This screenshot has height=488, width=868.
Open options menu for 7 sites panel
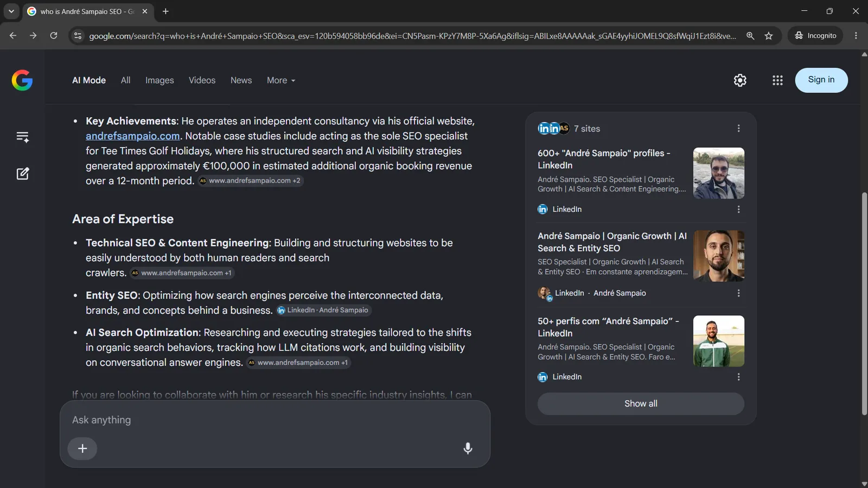(738, 129)
